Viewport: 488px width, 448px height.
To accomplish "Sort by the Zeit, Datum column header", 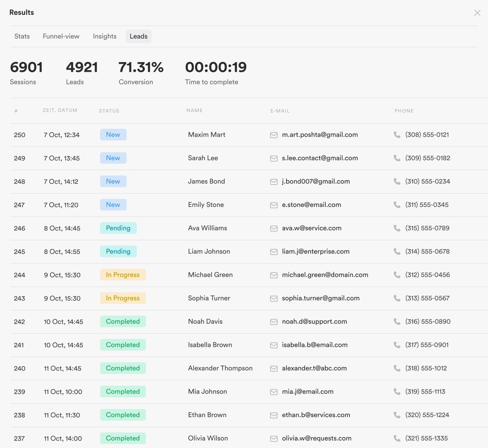I will (60, 110).
